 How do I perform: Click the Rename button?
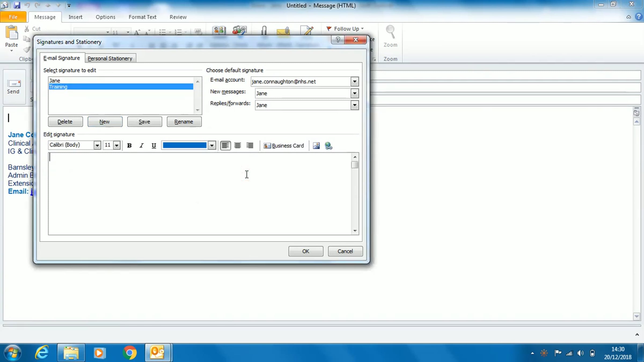tap(184, 122)
